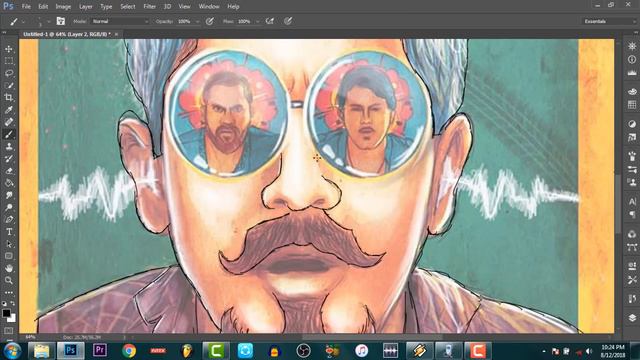This screenshot has height=360, width=640.
Task: Swap foreground and background colors
Action: [x=13, y=303]
